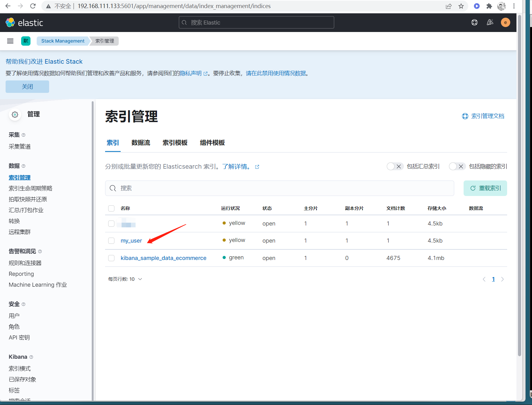Screen dimensions: 532x405
Task: Open the newsfeed celebration icon
Action: point(490,22)
